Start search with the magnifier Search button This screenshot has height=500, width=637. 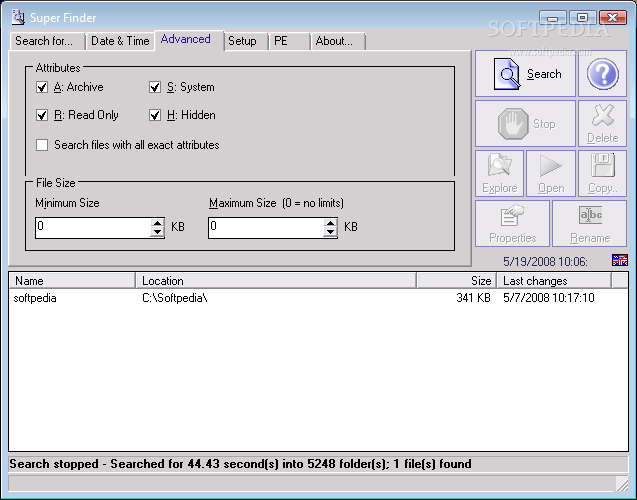525,74
